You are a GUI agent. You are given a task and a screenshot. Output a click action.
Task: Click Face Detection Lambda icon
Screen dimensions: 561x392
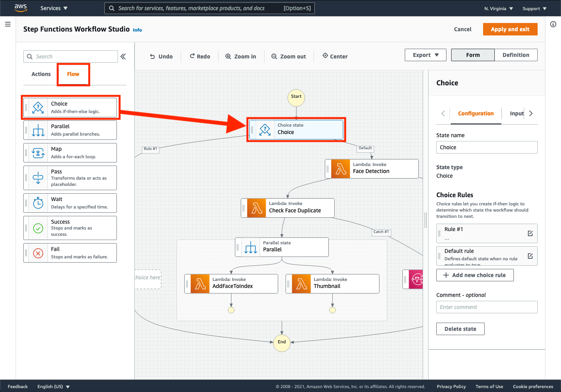(340, 169)
